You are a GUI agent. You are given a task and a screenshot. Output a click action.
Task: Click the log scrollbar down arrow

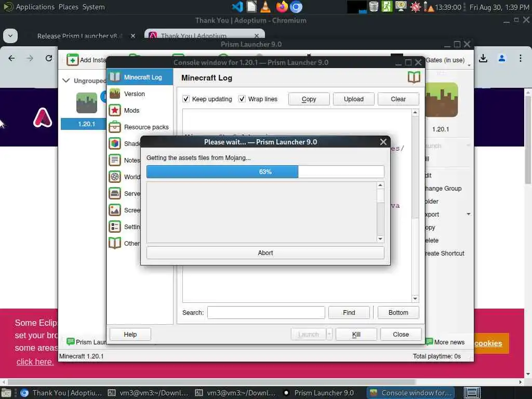tap(415, 299)
